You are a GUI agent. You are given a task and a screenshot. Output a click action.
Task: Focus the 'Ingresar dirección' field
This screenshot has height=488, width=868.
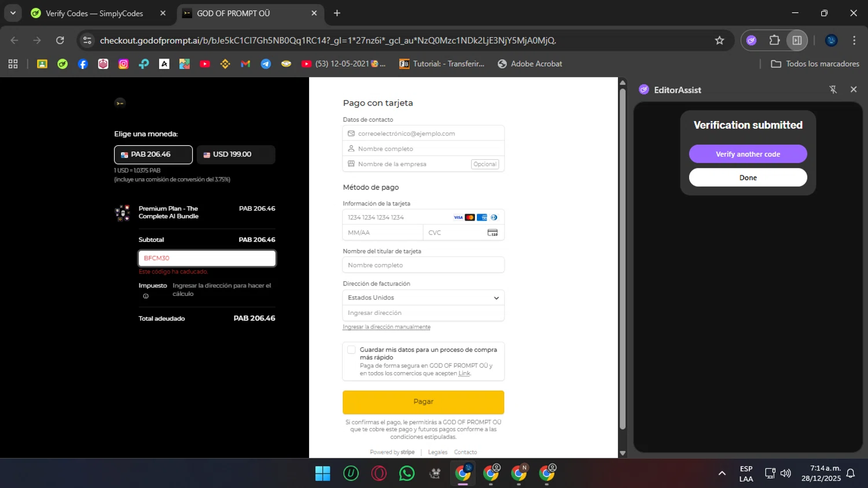pyautogui.click(x=424, y=313)
